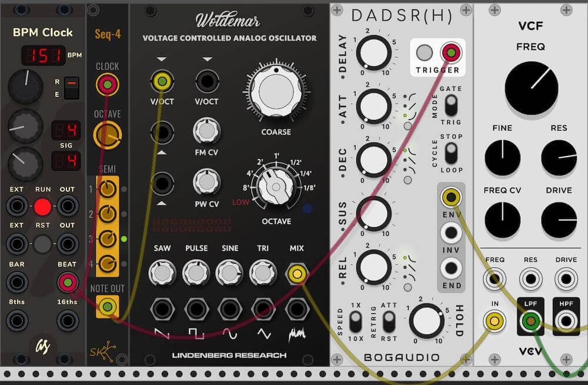Click the DADSR(H) manual TRIGGER button
This screenshot has height=385, width=588.
(x=424, y=52)
